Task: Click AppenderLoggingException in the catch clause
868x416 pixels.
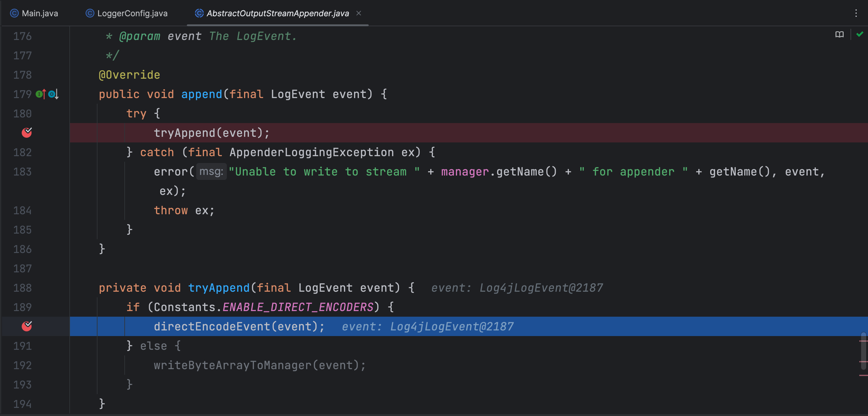Action: 312,152
